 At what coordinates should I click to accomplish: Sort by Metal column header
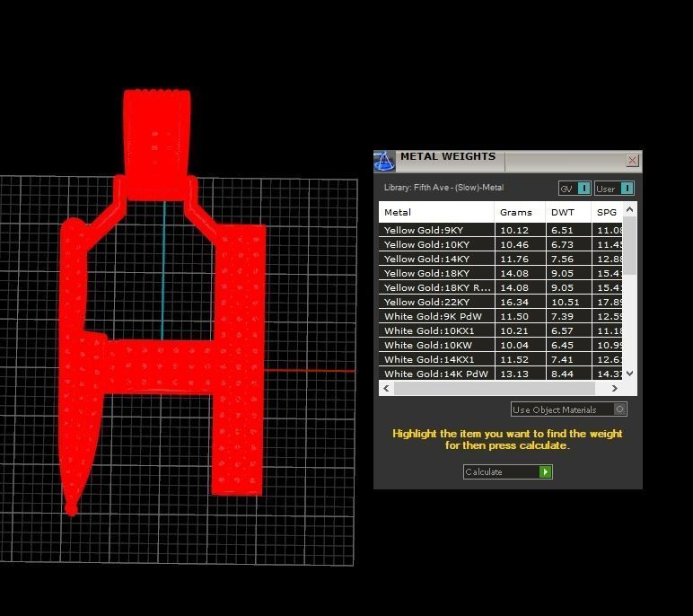[436, 212]
